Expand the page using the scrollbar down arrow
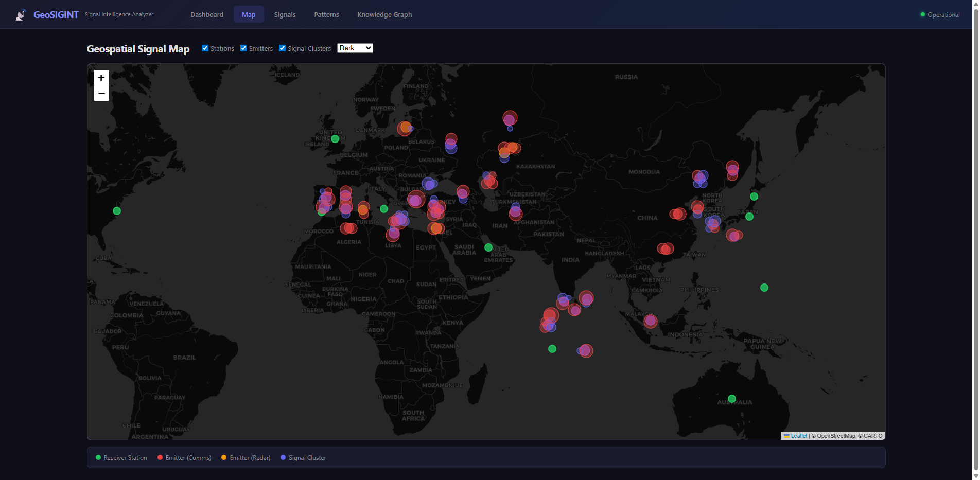This screenshot has height=480, width=980. pyautogui.click(x=976, y=476)
